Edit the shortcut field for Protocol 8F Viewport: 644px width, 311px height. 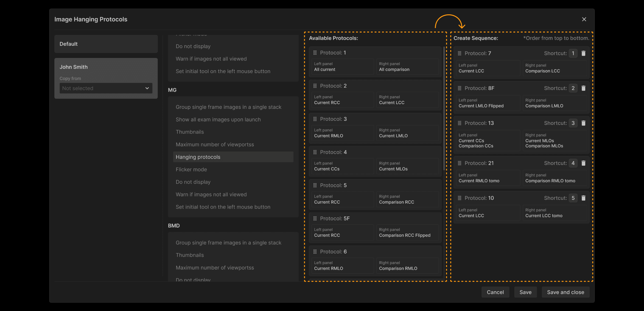573,88
